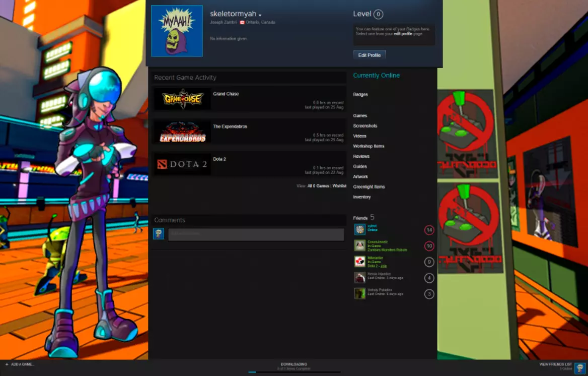Screen dimensions: 588x376
Task: Open the Guides section link
Action: (360, 166)
